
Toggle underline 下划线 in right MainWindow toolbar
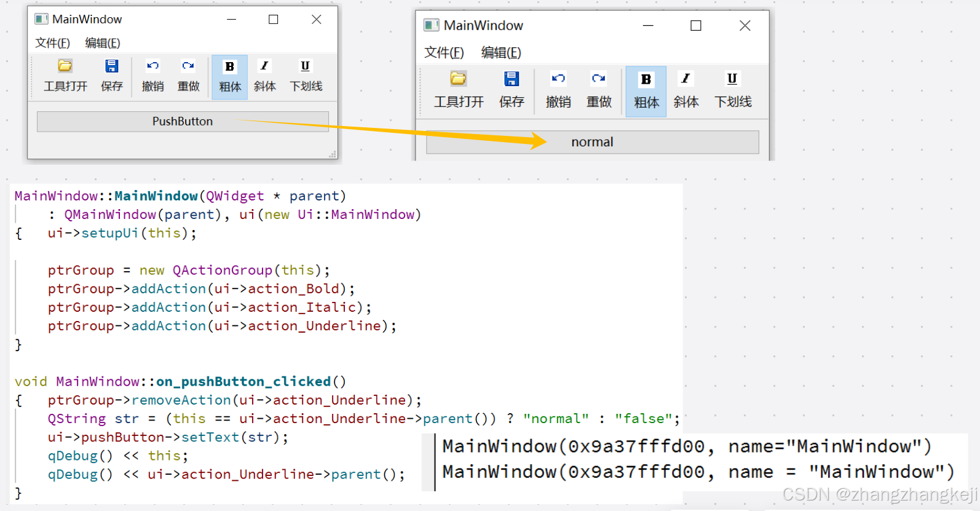pyautogui.click(x=733, y=92)
